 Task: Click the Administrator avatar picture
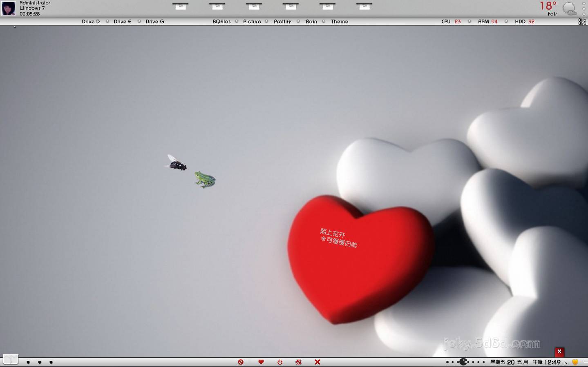8,8
